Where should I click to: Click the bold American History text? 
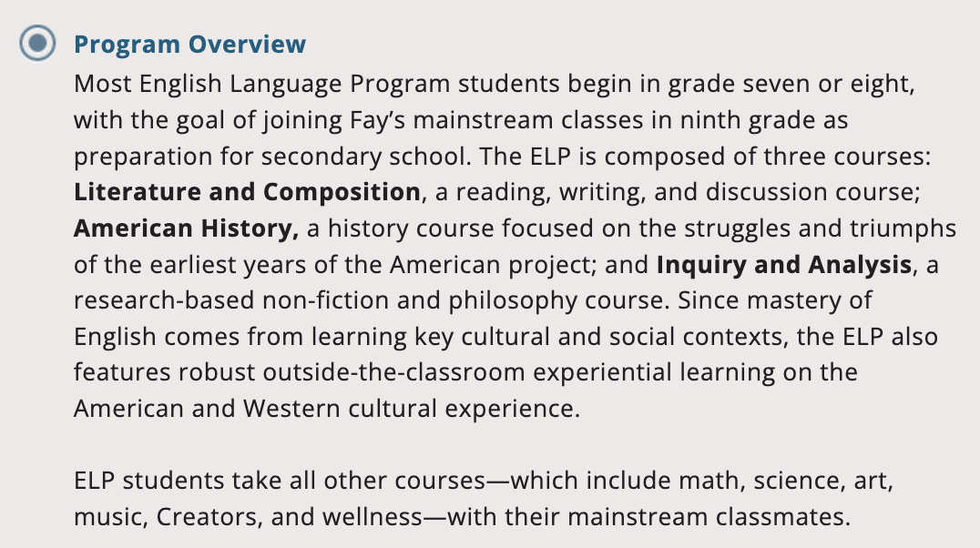pyautogui.click(x=186, y=228)
